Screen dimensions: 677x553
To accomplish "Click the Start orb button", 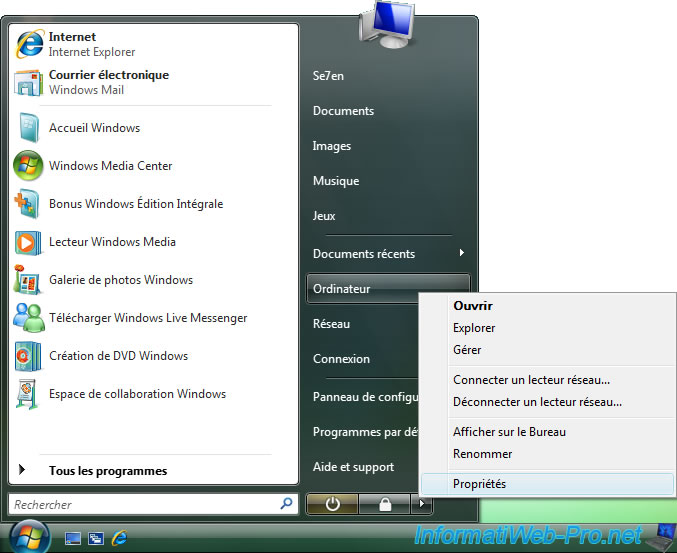I will coord(29,537).
